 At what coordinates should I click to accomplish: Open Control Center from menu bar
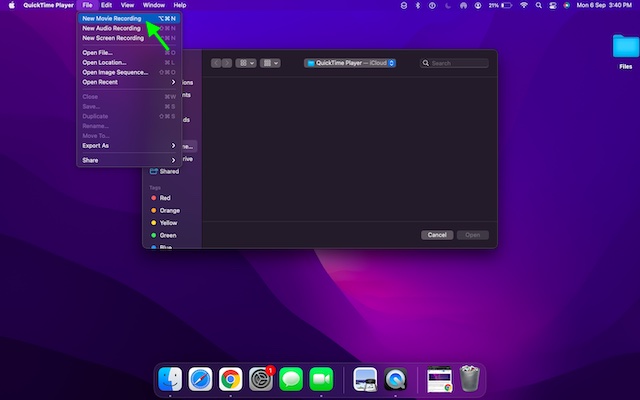pos(553,5)
